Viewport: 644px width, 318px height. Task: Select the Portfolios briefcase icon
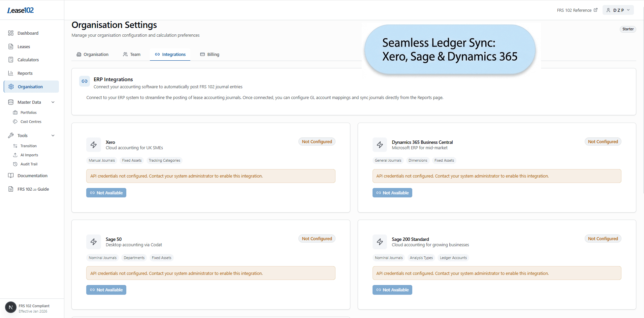pyautogui.click(x=15, y=112)
